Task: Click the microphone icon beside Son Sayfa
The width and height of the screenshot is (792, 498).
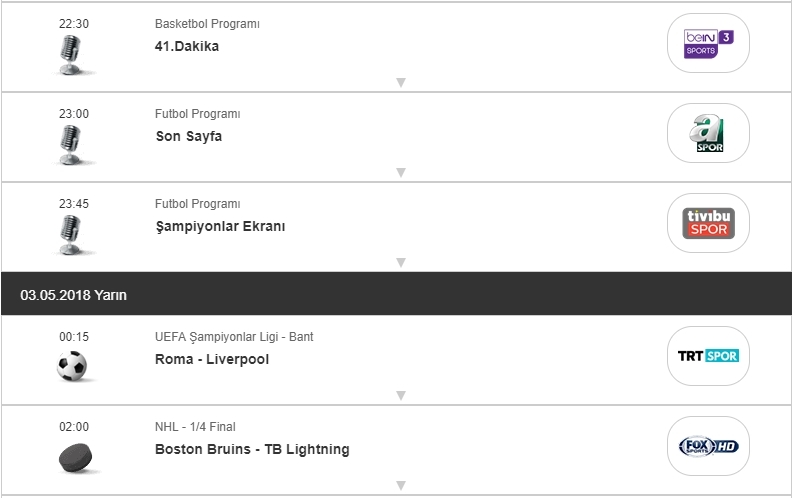Action: coord(73,144)
